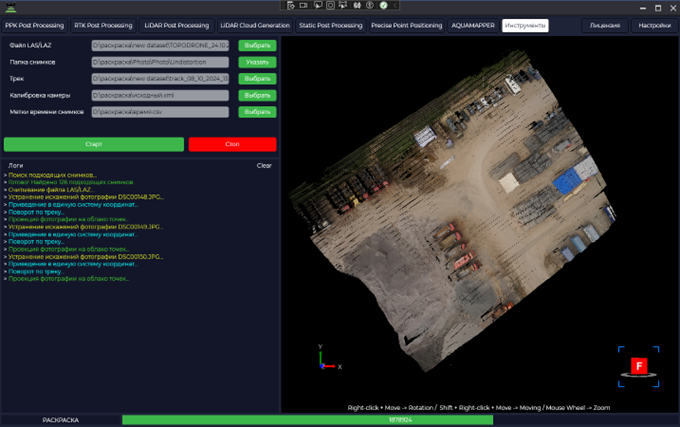Click the track focused element dashed-box icon
This screenshot has width=680, height=427.
(343, 5)
